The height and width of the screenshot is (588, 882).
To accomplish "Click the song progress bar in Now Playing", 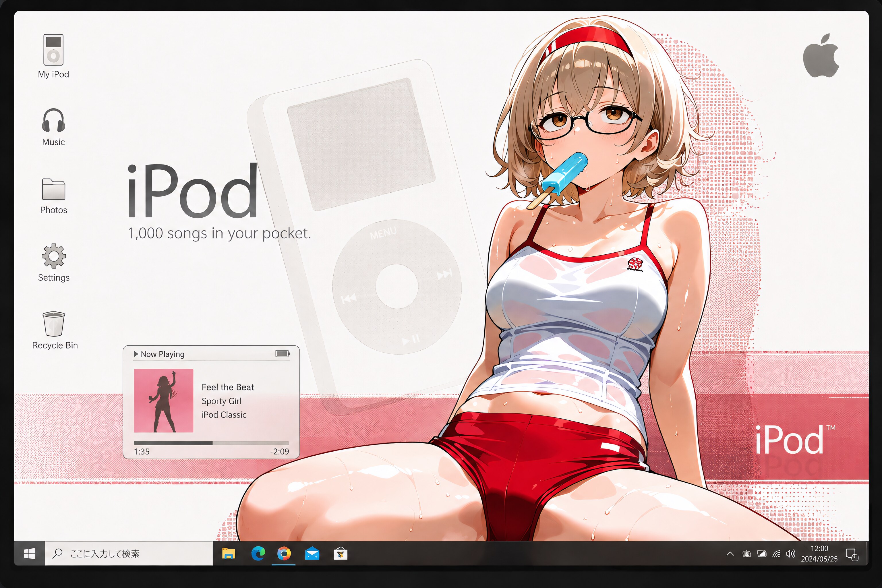I will (212, 443).
